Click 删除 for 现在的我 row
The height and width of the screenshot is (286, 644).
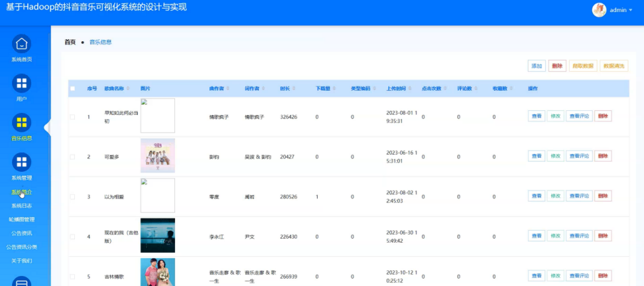pyautogui.click(x=603, y=235)
